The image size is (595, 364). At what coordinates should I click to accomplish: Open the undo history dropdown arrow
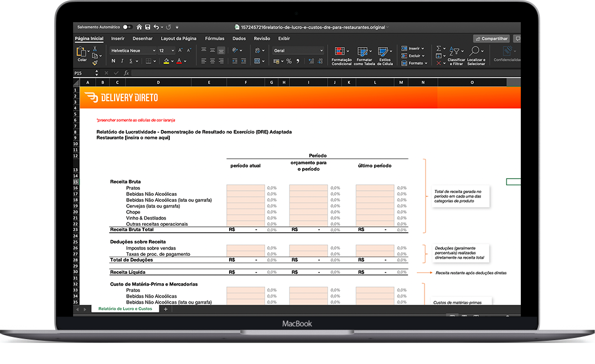(162, 27)
